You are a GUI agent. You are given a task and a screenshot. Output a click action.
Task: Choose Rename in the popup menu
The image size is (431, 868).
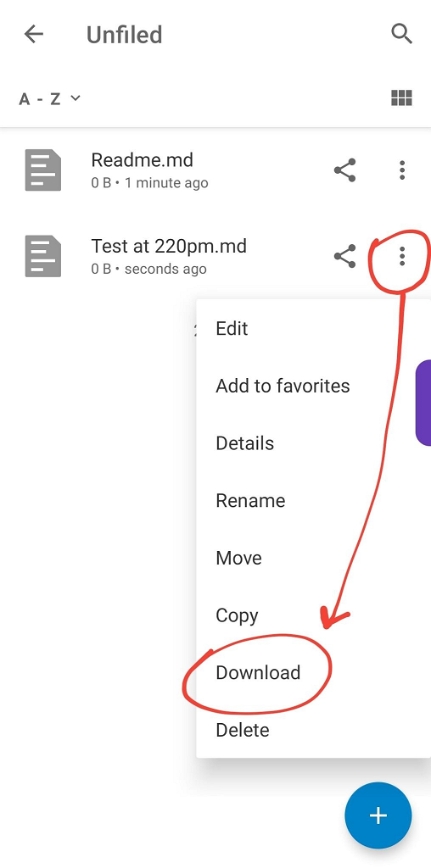click(314, 500)
